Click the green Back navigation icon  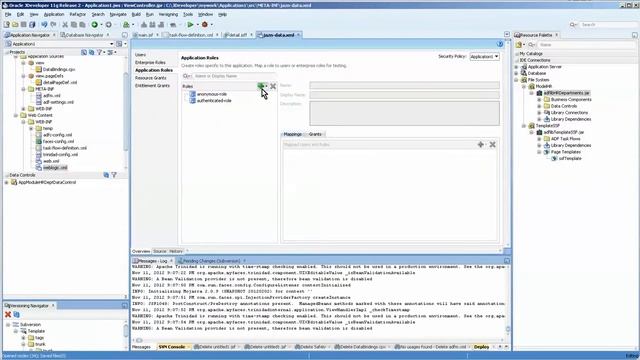pos(95,25)
